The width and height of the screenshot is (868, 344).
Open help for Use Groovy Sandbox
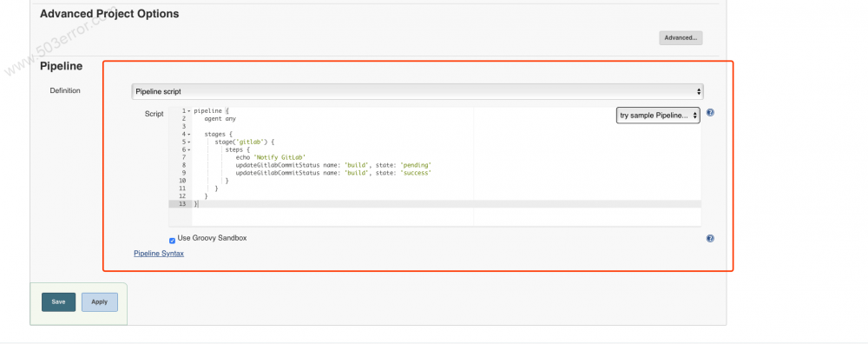click(x=710, y=239)
